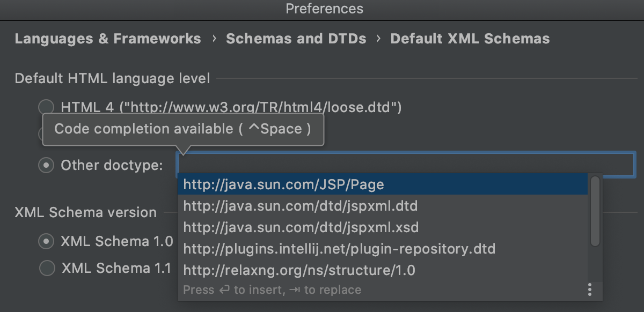Choose the jspxml.dtd completion suggestion
Image resolution: width=644 pixels, height=312 pixels.
coord(300,205)
